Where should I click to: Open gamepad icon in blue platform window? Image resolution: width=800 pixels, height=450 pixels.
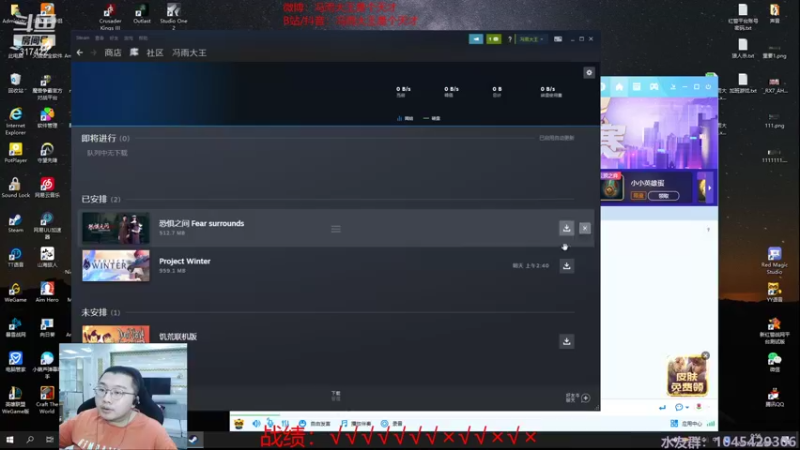[654, 87]
